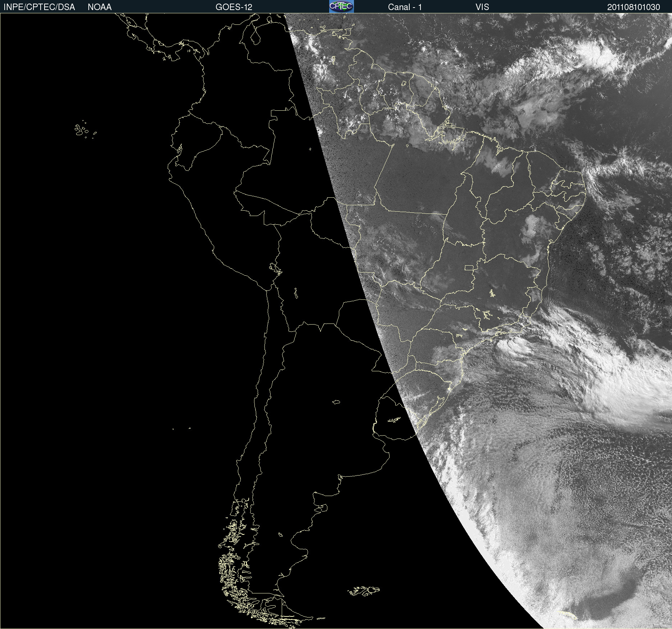This screenshot has height=629, width=672.
Task: Select the VIS channel label
Action: click(482, 7)
